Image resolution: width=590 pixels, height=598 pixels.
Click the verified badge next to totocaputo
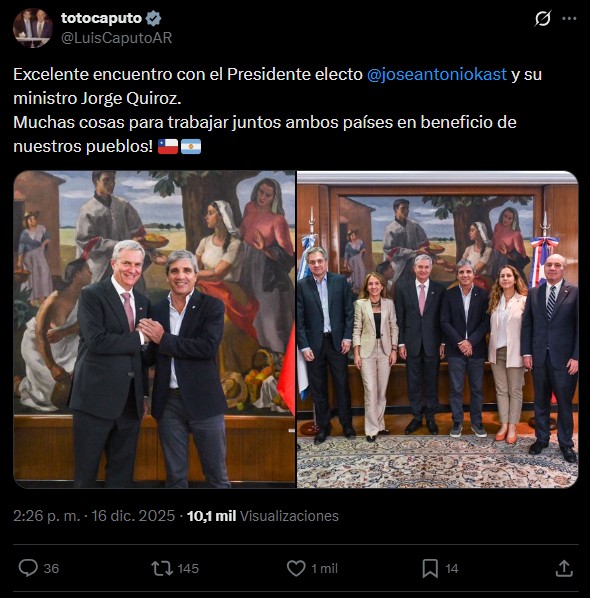(x=153, y=18)
